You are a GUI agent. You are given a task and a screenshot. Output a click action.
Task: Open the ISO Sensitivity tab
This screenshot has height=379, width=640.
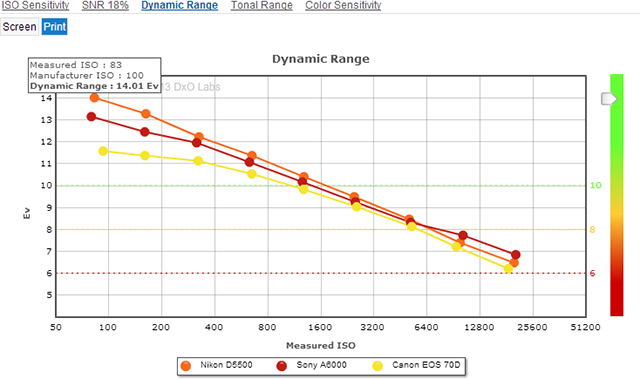[35, 5]
